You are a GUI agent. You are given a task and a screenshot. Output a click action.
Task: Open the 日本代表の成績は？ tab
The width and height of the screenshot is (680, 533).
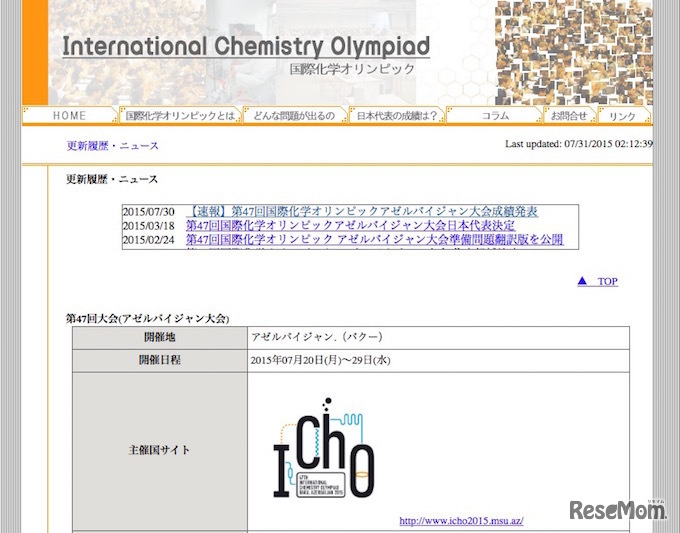tap(396, 115)
